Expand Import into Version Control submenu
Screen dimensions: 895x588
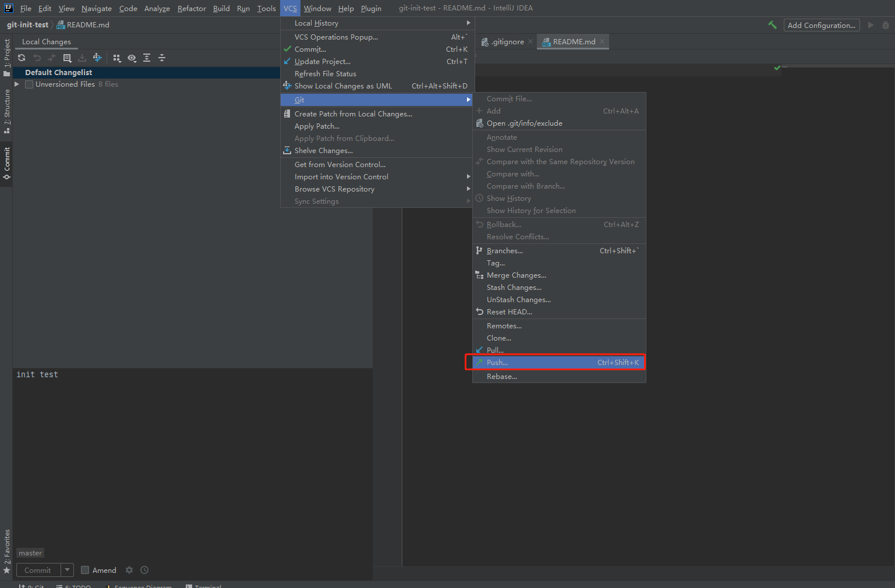[376, 177]
